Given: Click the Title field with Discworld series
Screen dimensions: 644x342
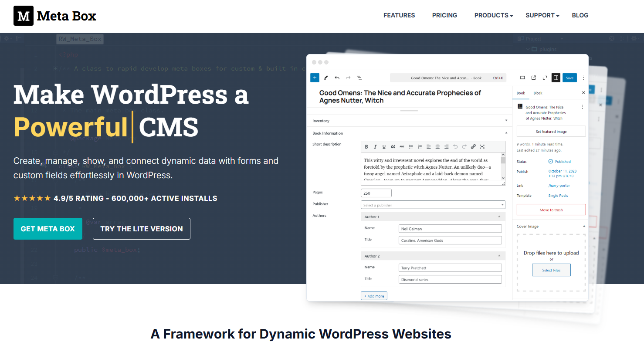Looking at the screenshot, I should tap(450, 280).
